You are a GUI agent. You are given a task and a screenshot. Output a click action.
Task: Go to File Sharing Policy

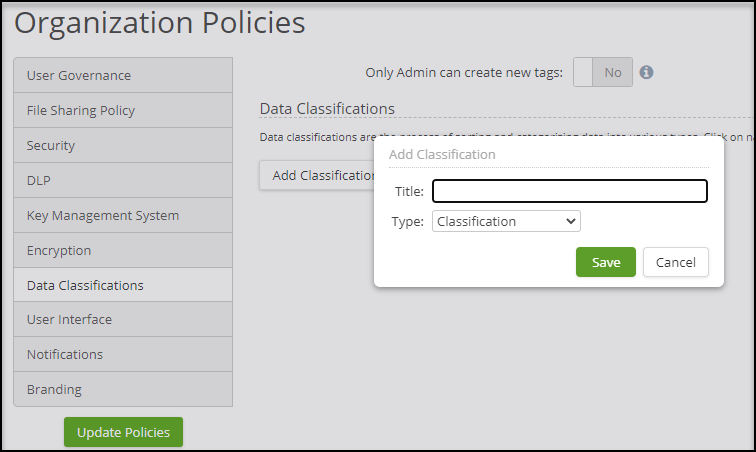coord(123,111)
